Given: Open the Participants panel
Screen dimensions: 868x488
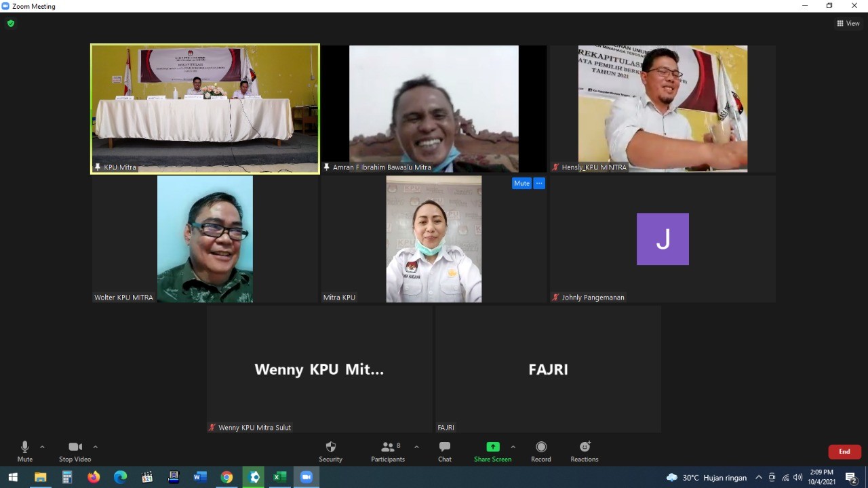Looking at the screenshot, I should coord(388,451).
